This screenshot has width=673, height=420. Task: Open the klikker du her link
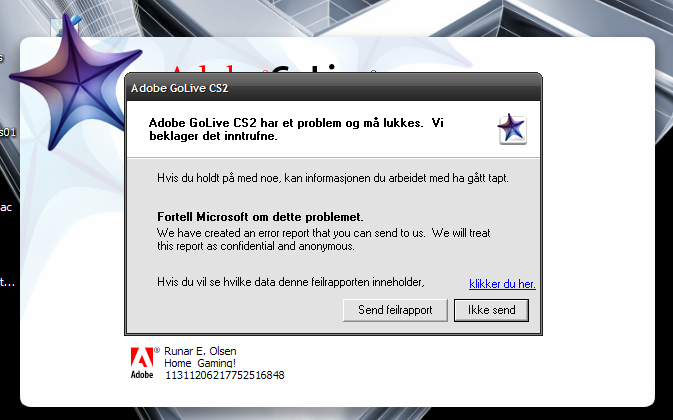click(502, 284)
